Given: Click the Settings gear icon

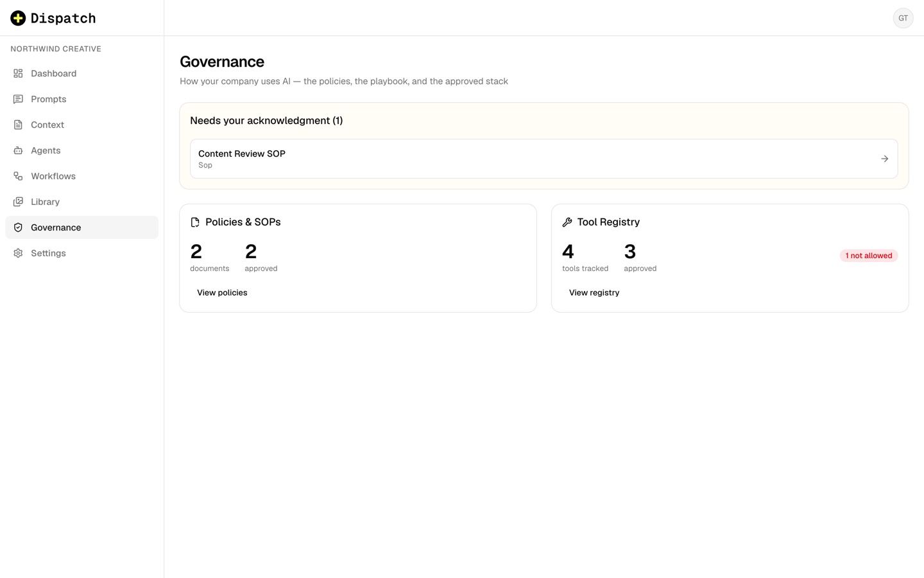Looking at the screenshot, I should (18, 253).
